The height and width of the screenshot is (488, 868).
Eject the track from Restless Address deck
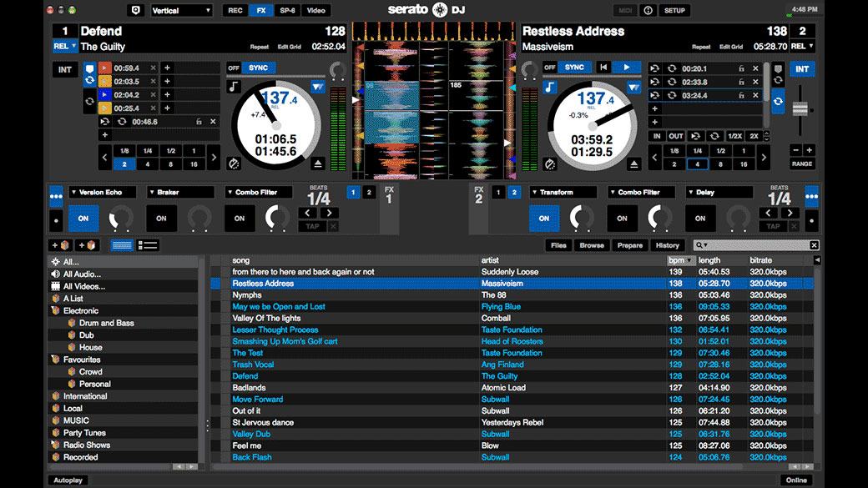click(x=633, y=164)
